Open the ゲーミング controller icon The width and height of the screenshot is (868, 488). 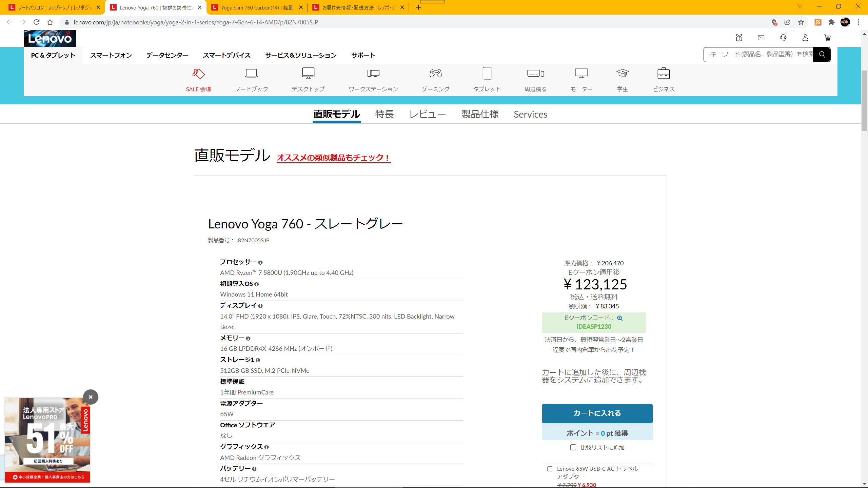[435, 74]
